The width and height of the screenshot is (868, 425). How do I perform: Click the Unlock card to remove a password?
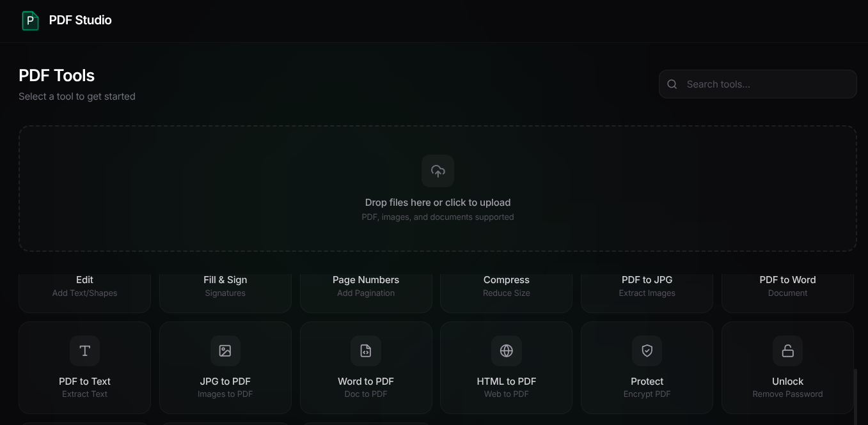[787, 367]
